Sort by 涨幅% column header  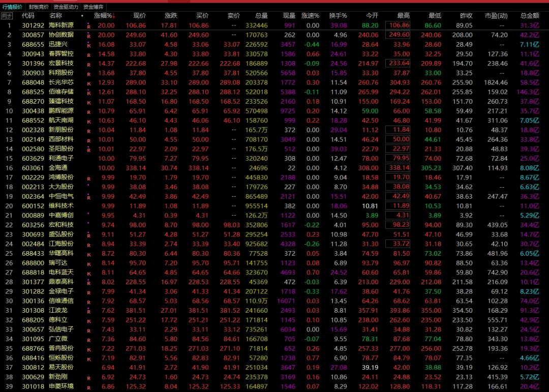coord(104,16)
